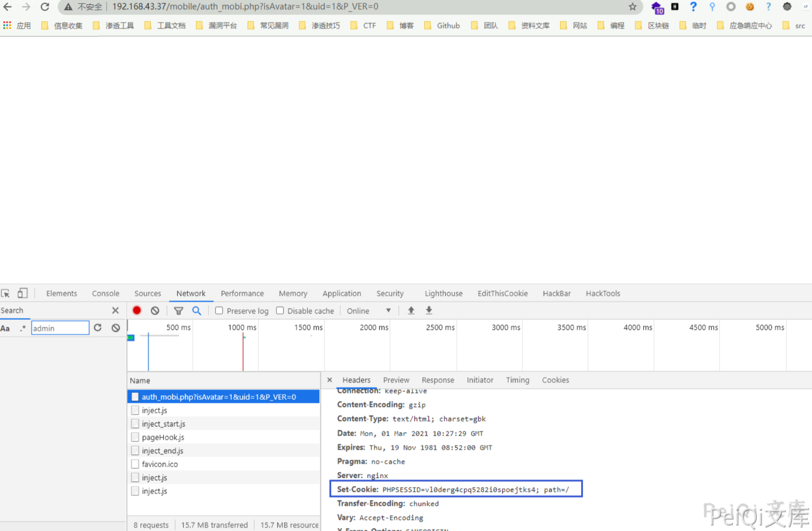Click the import HAR upload arrow
Screen dimensions: 812x531
click(x=411, y=311)
